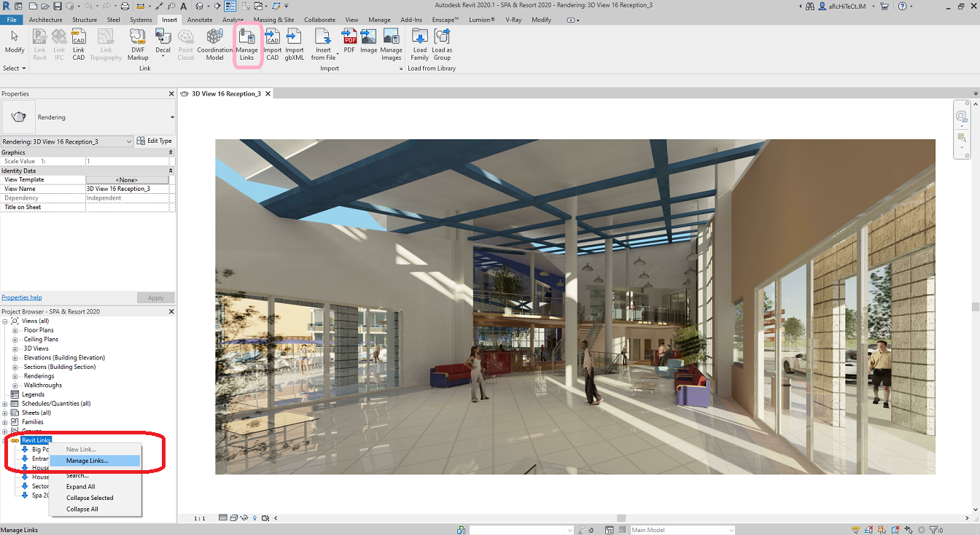Open Manage Images from the ribbon
Screen dimensions: 980x535
pos(391,45)
